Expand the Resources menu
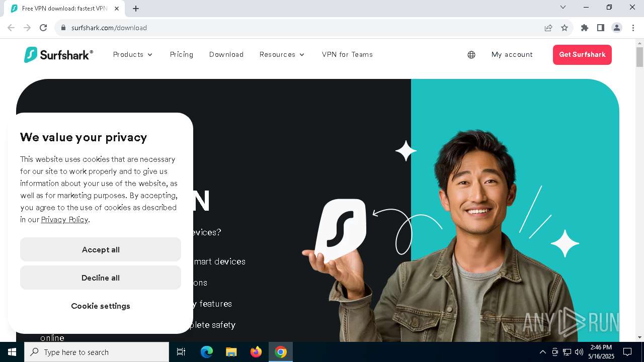This screenshot has width=644, height=362. (x=282, y=54)
